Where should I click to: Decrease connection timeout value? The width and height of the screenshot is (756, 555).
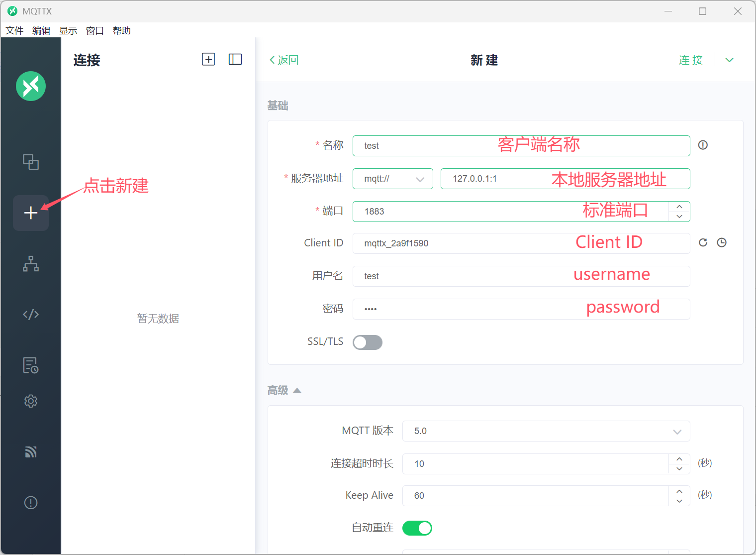(x=679, y=469)
